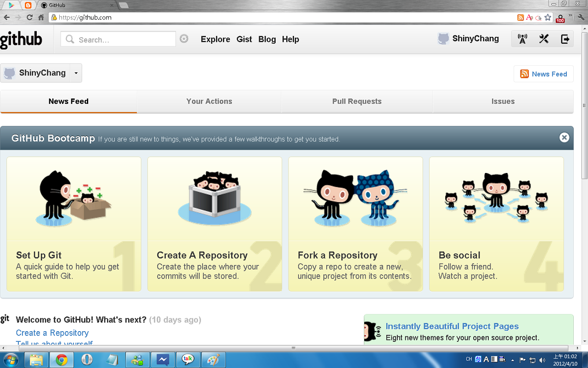Reload the page using the refresh icon
Screen dimensions: 588x368
coord(29,17)
